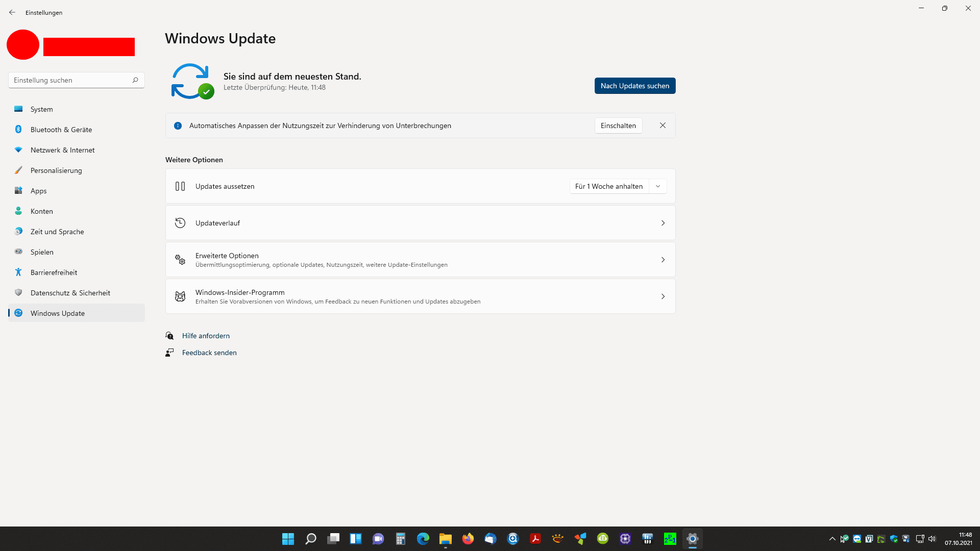Click the back arrow next to Einstellungen
Screen dimensions: 980x551
[x=12, y=12]
